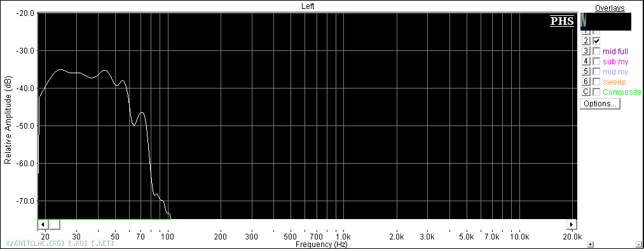
Task: Click the overlay thumbnail preview box
Action: tap(605, 22)
